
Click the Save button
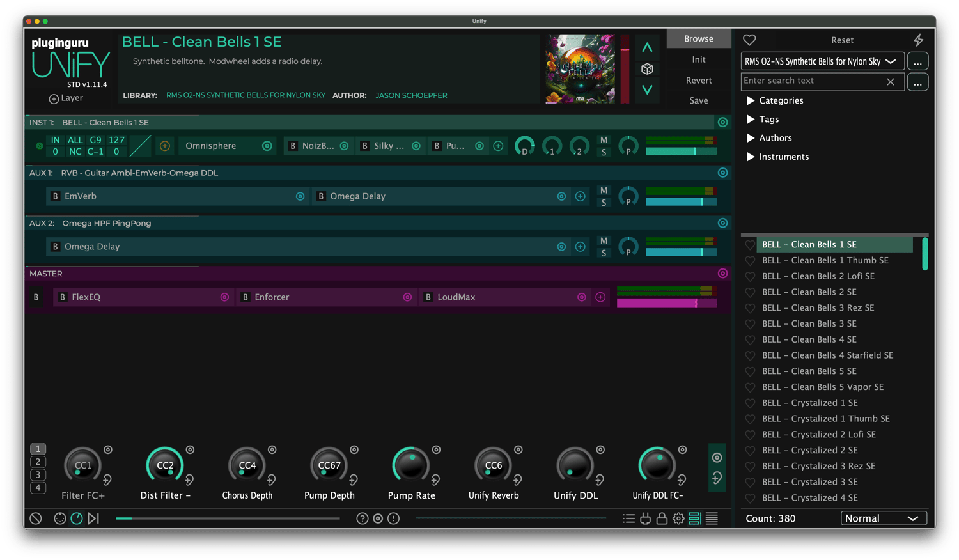698,100
